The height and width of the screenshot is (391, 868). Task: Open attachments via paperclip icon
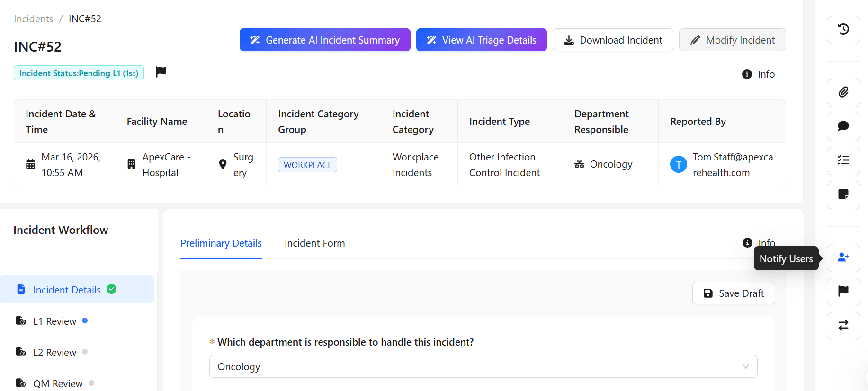(843, 92)
